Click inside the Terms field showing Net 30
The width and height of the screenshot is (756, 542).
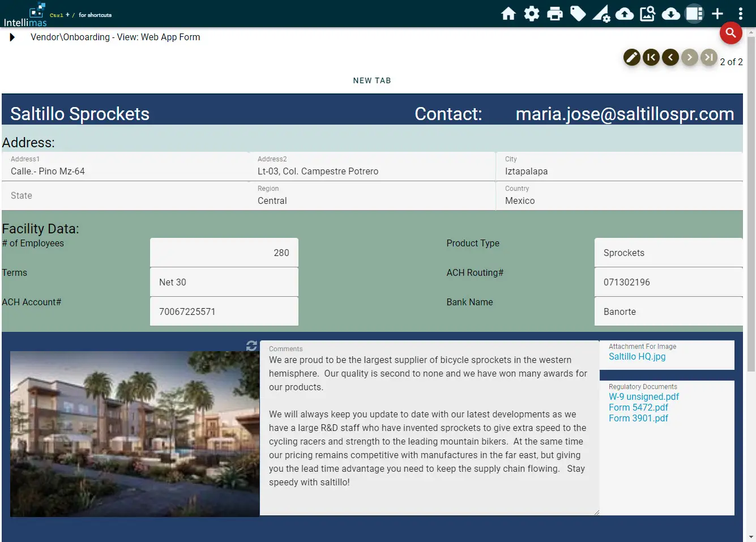[224, 281]
